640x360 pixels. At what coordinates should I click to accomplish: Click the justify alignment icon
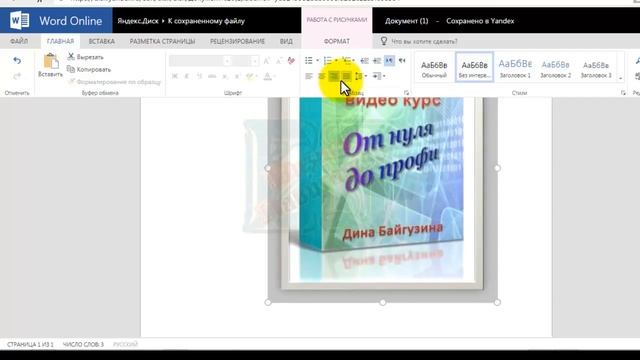pyautogui.click(x=346, y=76)
